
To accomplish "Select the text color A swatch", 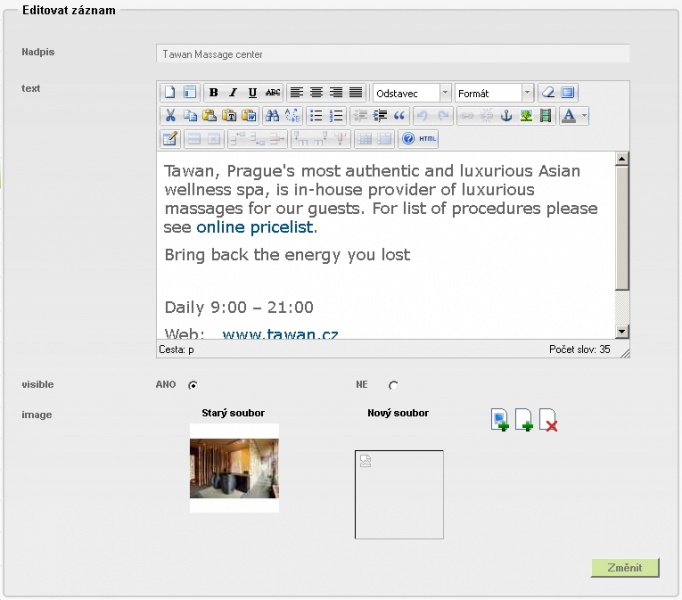I will pos(569,116).
